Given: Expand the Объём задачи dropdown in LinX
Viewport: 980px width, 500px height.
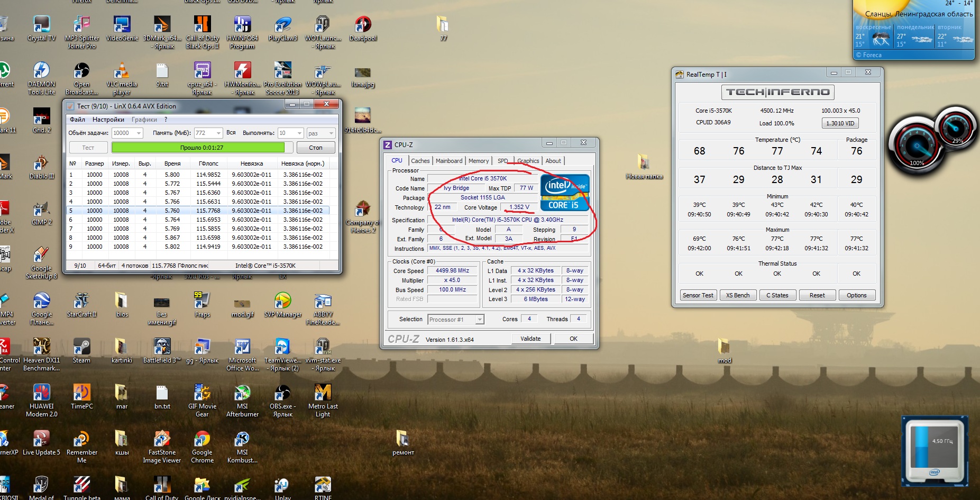Looking at the screenshot, I should click(x=139, y=133).
